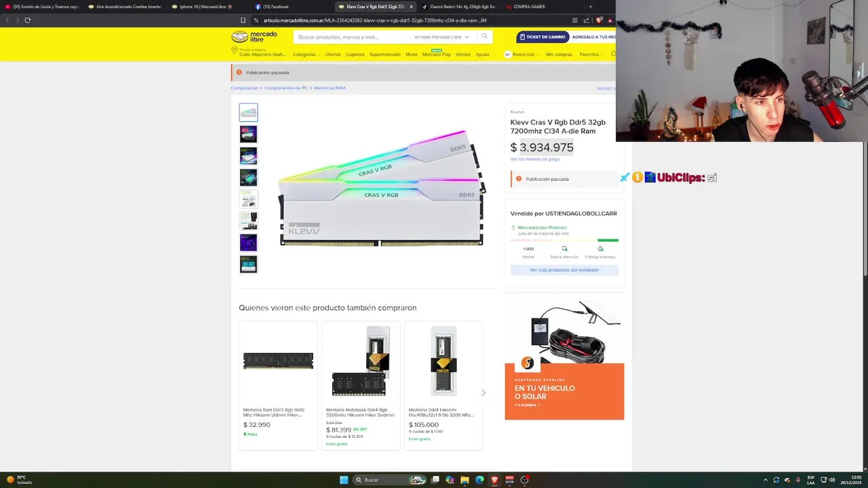The width and height of the screenshot is (868, 488).
Task: Reload the page with the refresh icon
Action: coord(28,20)
